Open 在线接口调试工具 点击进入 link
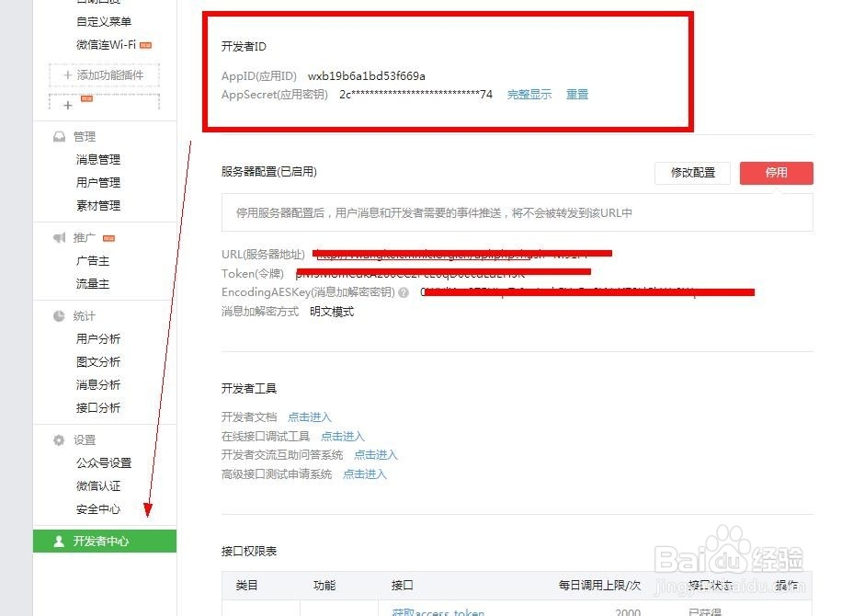 tap(342, 437)
